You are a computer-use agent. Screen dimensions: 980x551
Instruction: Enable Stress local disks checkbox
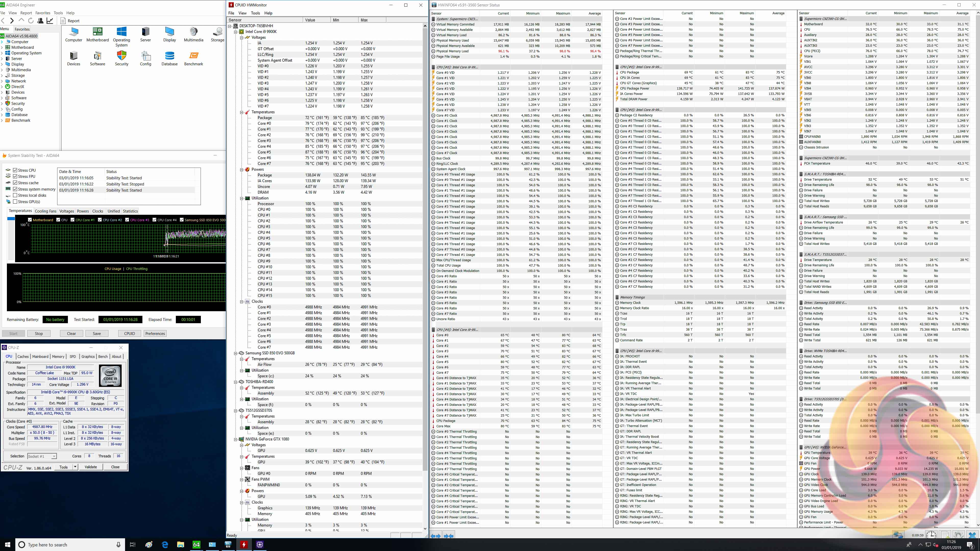click(15, 195)
